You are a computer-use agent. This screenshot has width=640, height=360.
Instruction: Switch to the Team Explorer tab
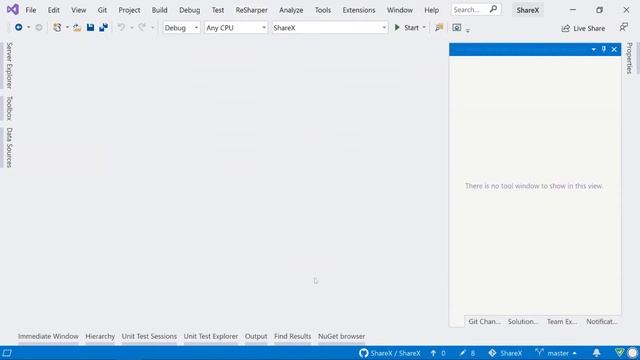[562, 321]
